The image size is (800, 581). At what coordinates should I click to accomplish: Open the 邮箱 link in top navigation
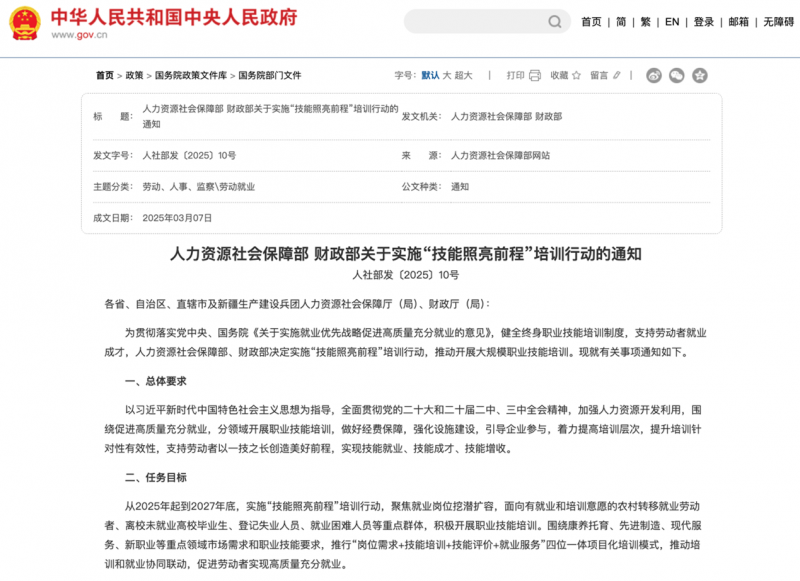[x=738, y=22]
